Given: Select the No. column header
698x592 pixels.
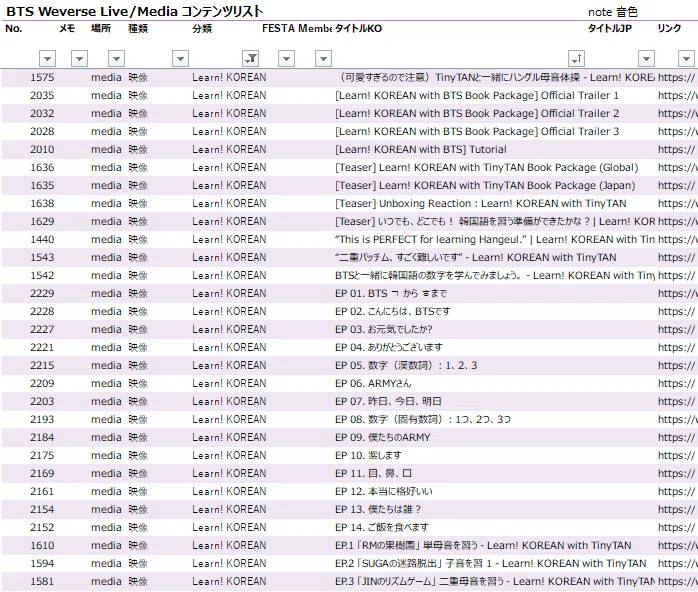Looking at the screenshot, I should coord(14,28).
